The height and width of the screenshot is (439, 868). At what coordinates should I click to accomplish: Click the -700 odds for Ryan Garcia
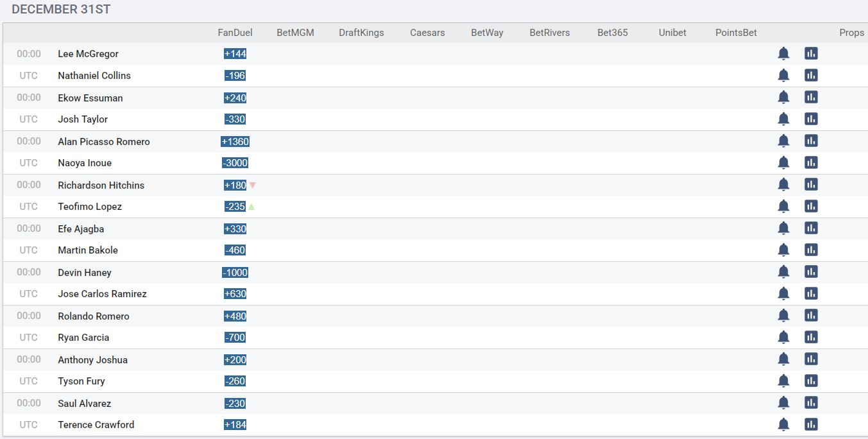click(x=235, y=338)
